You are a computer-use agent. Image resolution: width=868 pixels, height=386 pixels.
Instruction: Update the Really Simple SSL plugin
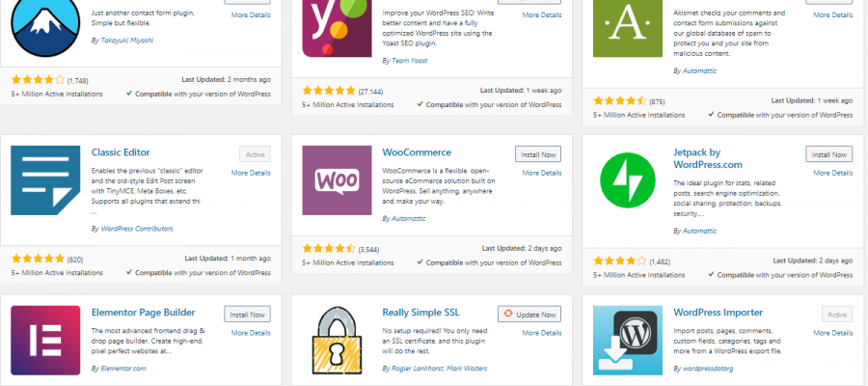530,315
